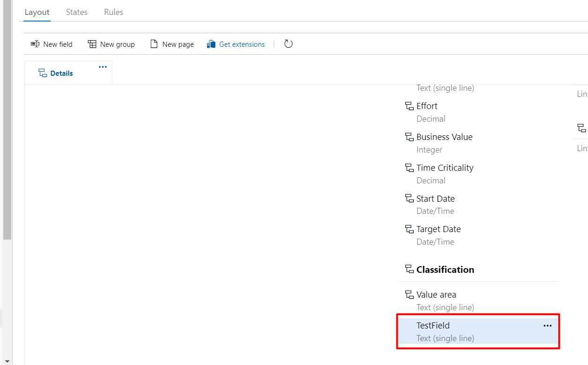Select the Layout tab

click(x=37, y=12)
